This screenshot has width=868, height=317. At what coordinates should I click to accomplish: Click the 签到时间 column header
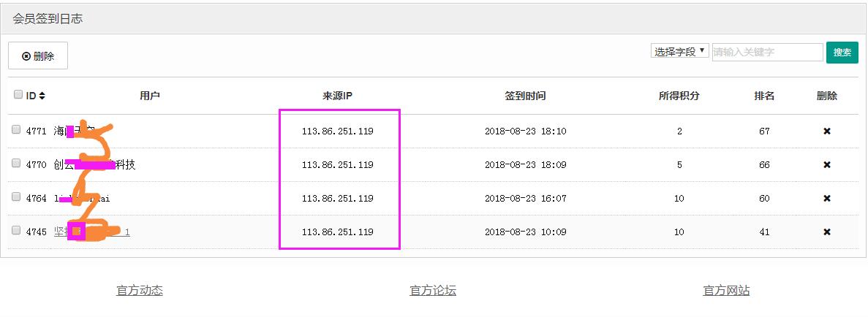pyautogui.click(x=525, y=96)
